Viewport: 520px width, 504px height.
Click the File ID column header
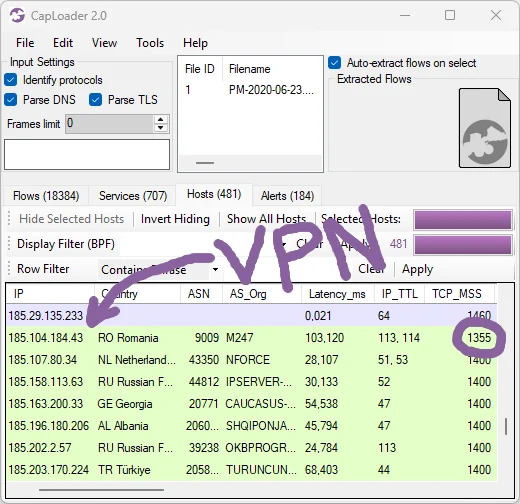pos(200,69)
